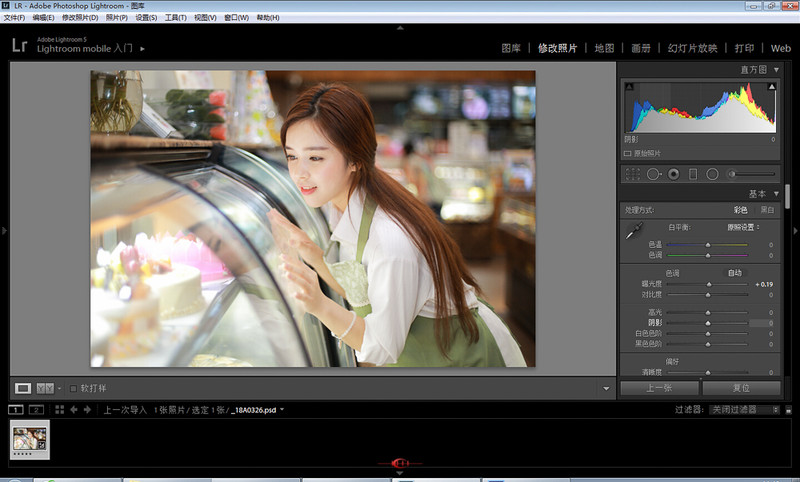Open toolbar content dropdown arrow
The image size is (800, 482).
606,389
